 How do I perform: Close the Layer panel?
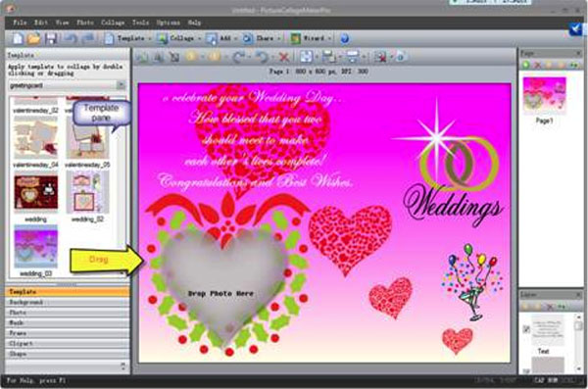coord(578,295)
